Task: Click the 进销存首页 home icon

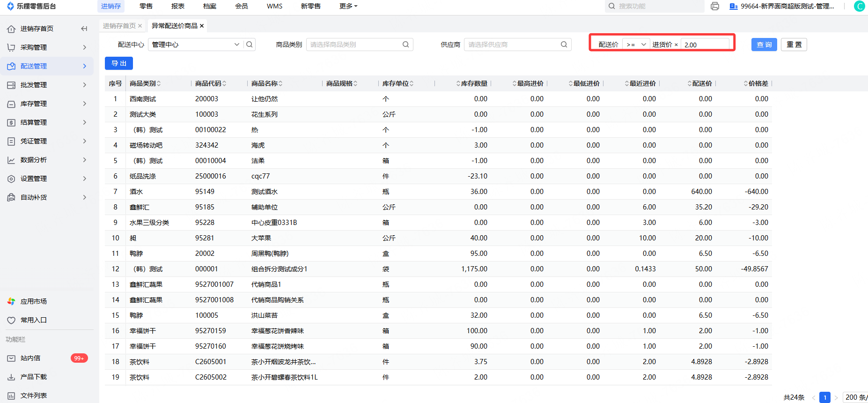Action: click(11, 29)
